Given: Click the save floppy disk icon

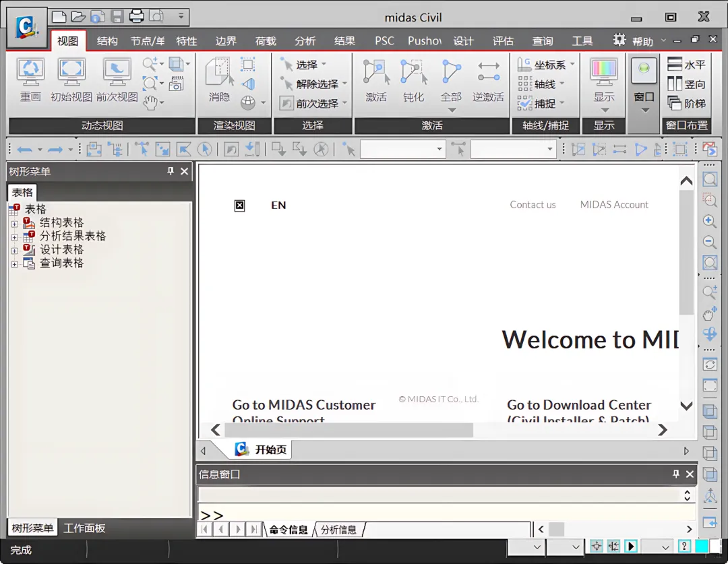Looking at the screenshot, I should click(117, 17).
